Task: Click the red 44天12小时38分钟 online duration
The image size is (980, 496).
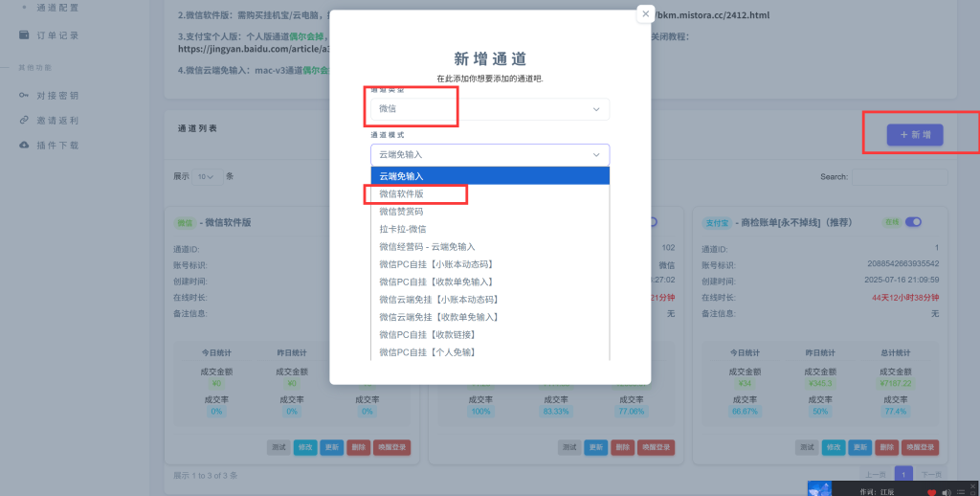Action: pyautogui.click(x=905, y=297)
